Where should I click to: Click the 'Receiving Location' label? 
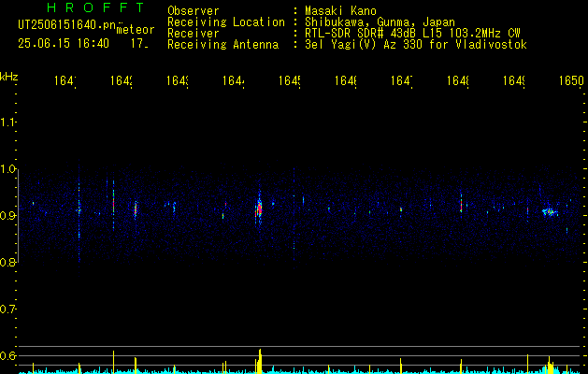click(226, 22)
